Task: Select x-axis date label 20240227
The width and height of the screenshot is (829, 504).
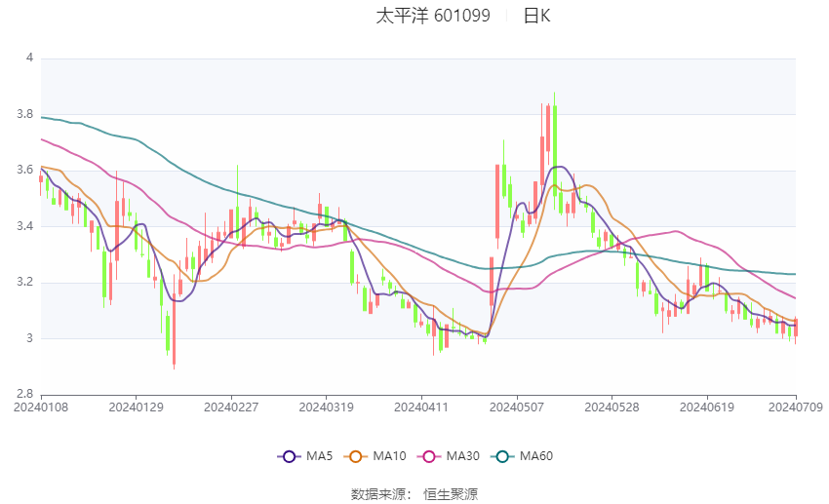Action: [231, 407]
